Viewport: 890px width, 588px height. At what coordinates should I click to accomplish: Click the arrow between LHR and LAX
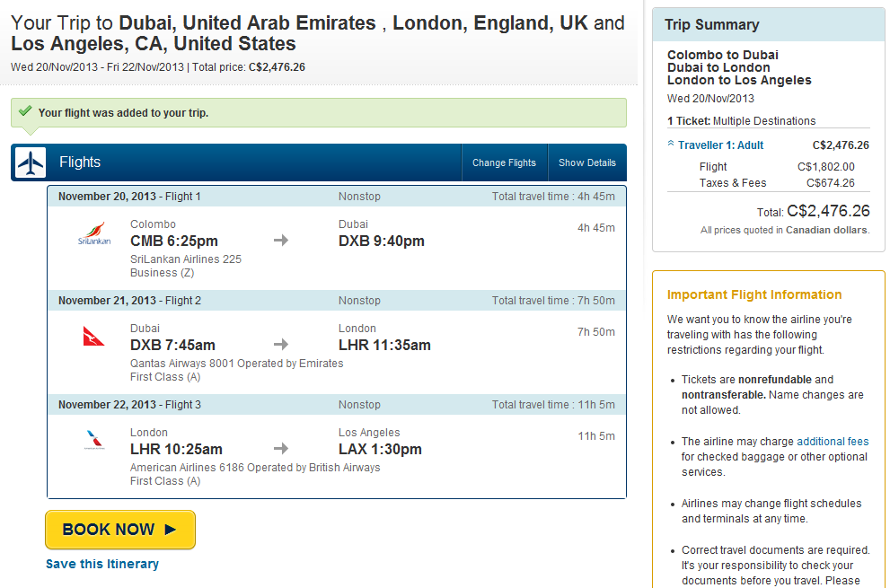click(281, 449)
